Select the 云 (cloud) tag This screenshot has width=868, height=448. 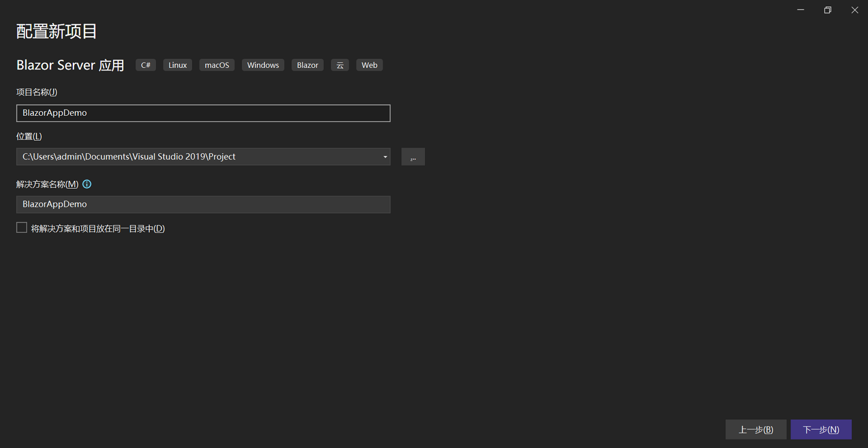[340, 64]
